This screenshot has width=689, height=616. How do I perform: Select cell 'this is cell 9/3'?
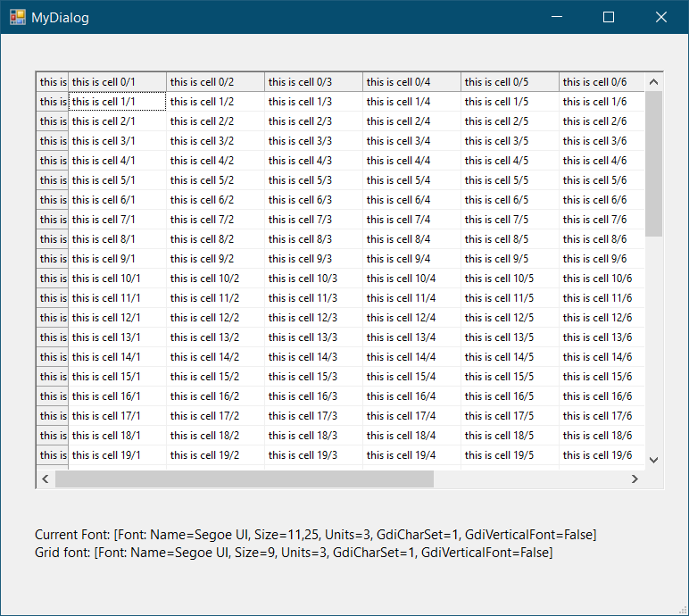[314, 259]
